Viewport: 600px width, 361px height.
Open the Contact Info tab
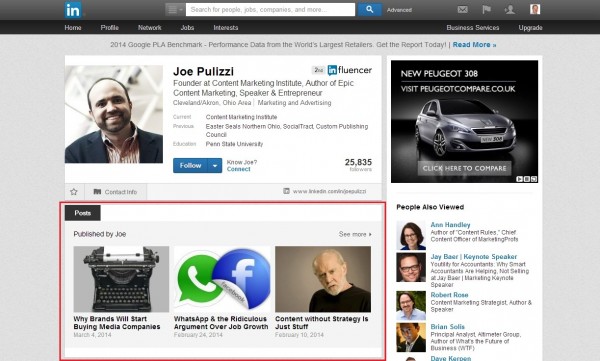click(115, 192)
